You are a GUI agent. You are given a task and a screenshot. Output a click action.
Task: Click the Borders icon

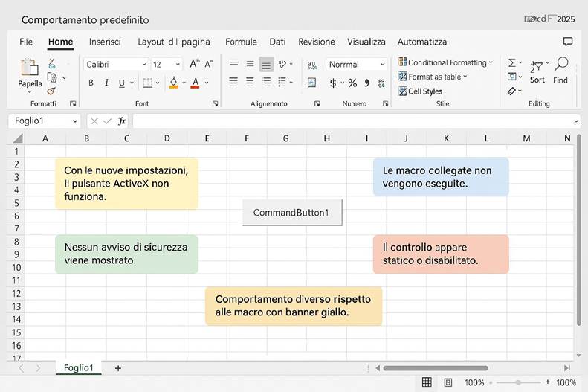tap(148, 83)
